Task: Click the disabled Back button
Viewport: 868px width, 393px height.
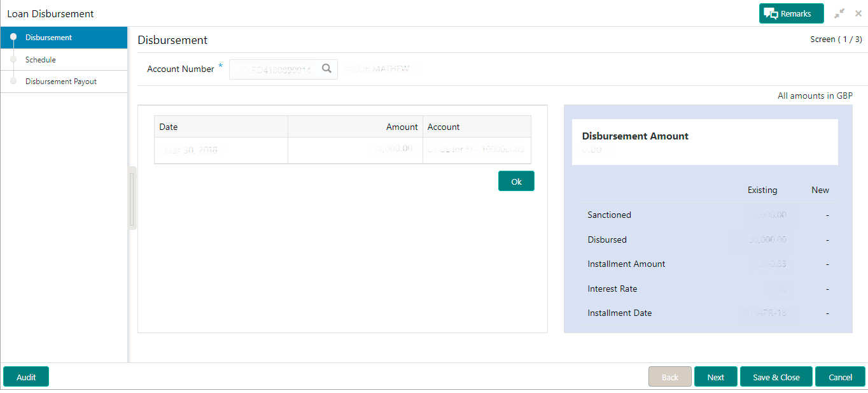Action: tap(670, 377)
